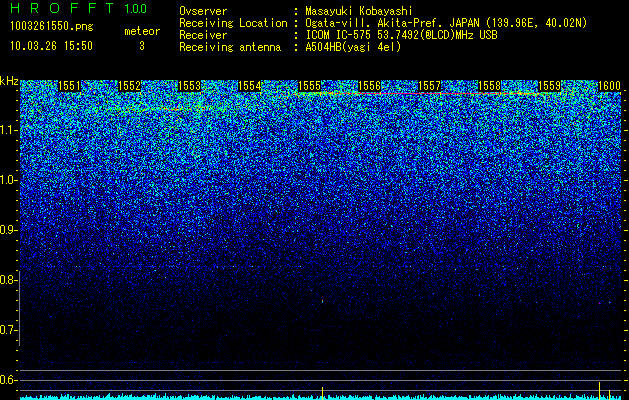Click the 1.1 frequency axis label
Viewport: 629px width, 400px height.
7,130
